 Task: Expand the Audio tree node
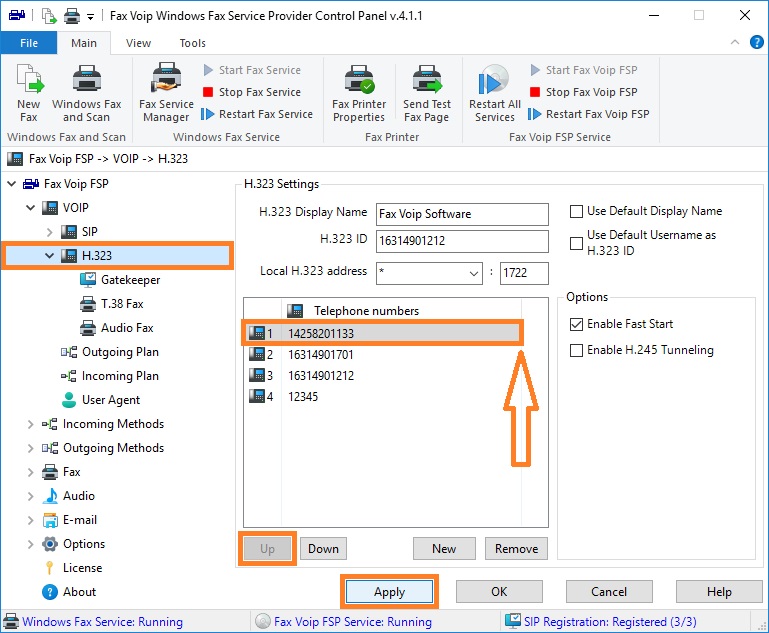30,496
